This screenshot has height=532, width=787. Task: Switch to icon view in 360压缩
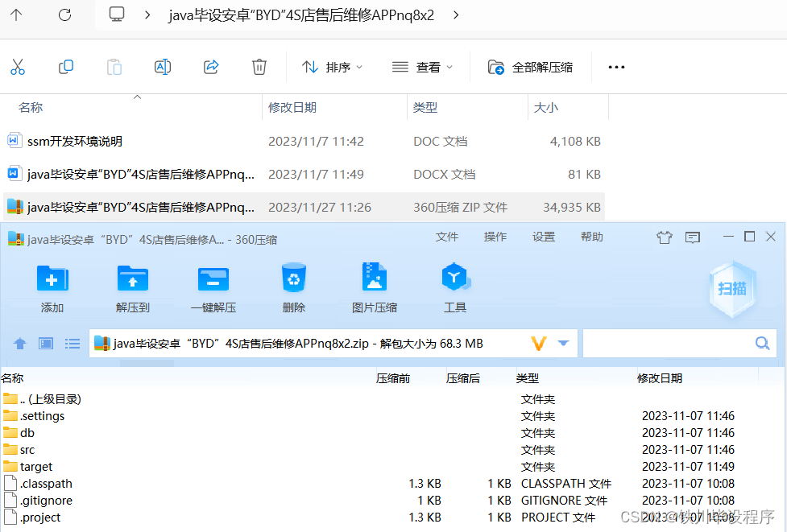46,344
